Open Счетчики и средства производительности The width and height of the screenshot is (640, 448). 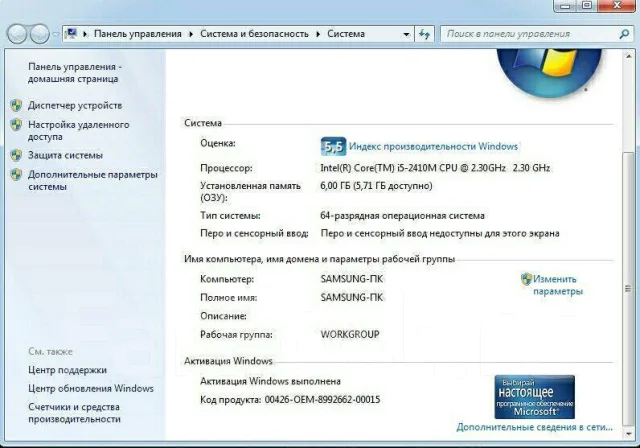(74, 413)
